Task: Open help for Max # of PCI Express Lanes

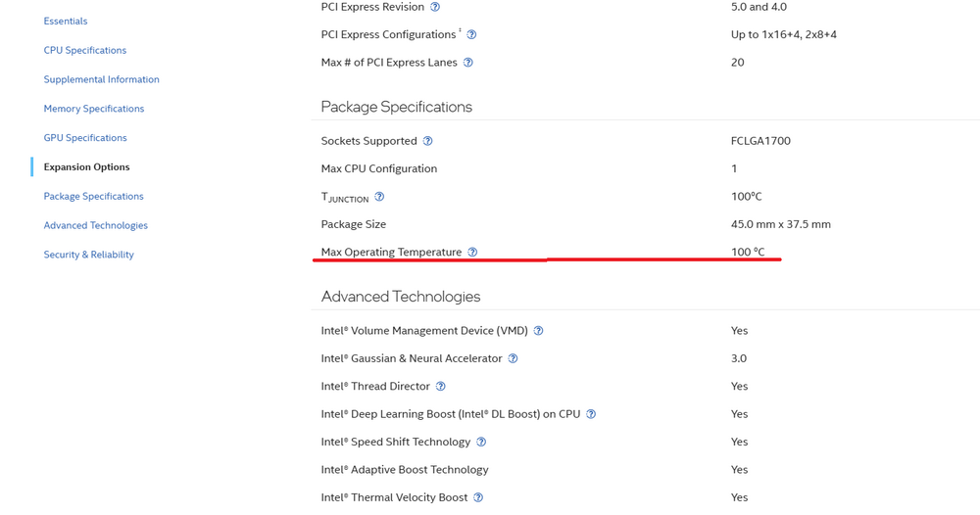Action: [x=467, y=63]
